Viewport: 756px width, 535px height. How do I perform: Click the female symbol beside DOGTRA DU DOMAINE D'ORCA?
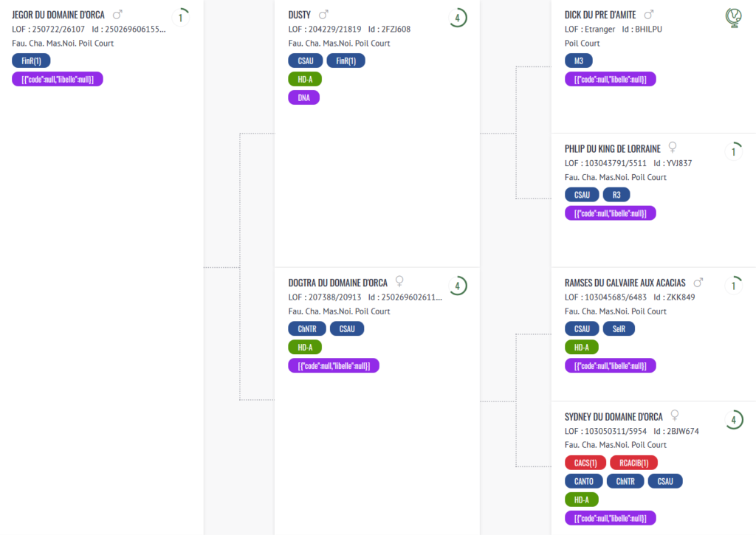pyautogui.click(x=399, y=281)
